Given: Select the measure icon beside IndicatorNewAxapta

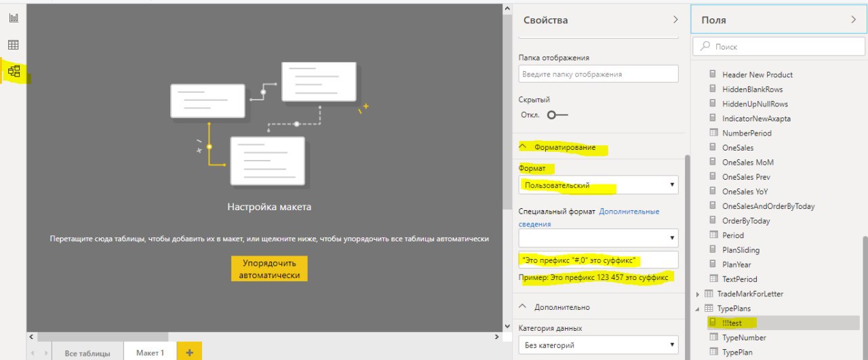Looking at the screenshot, I should tap(713, 118).
